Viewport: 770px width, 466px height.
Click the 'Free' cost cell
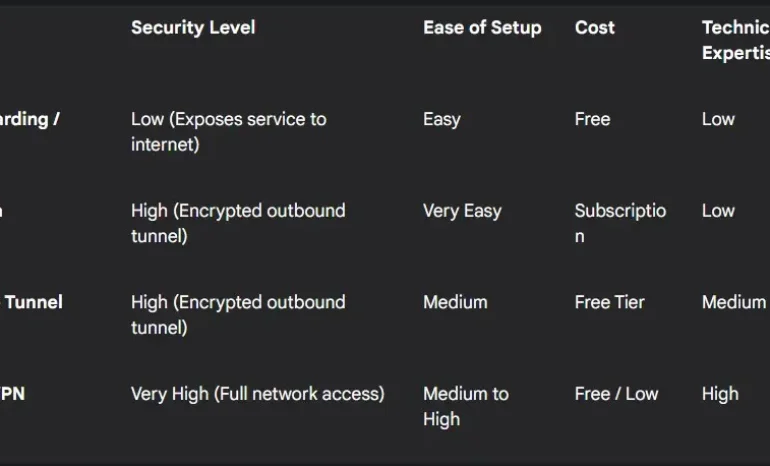[x=592, y=119]
